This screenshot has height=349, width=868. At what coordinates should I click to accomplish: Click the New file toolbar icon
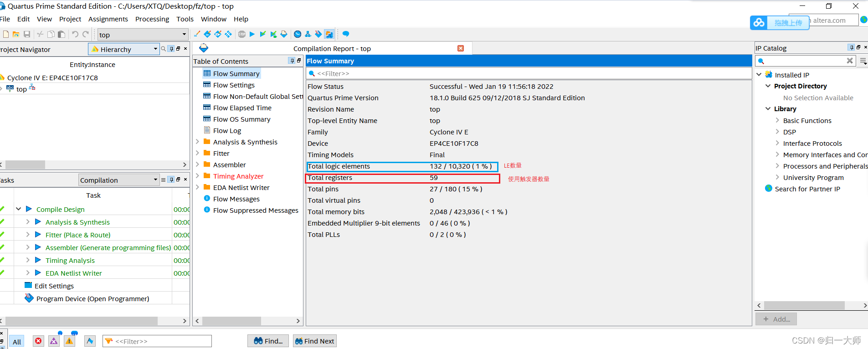6,34
